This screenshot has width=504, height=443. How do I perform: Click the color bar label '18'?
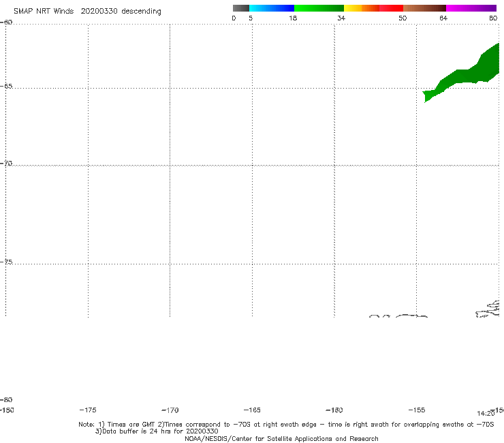[x=293, y=18]
